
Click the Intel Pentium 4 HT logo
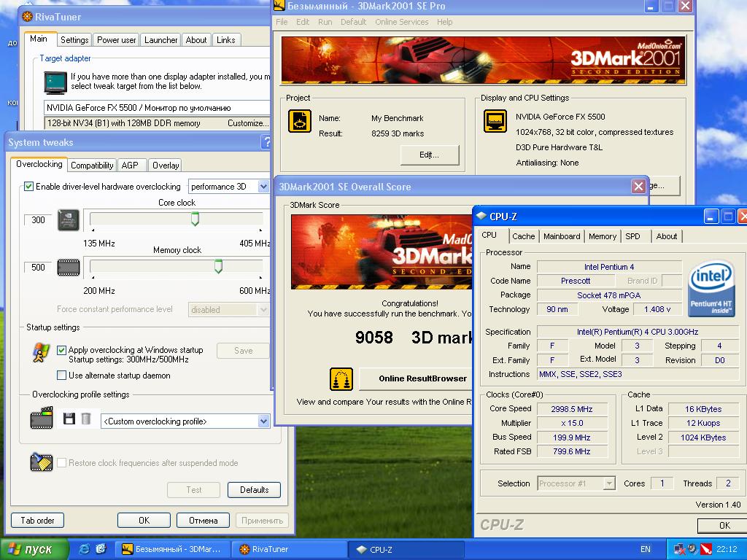pos(711,288)
